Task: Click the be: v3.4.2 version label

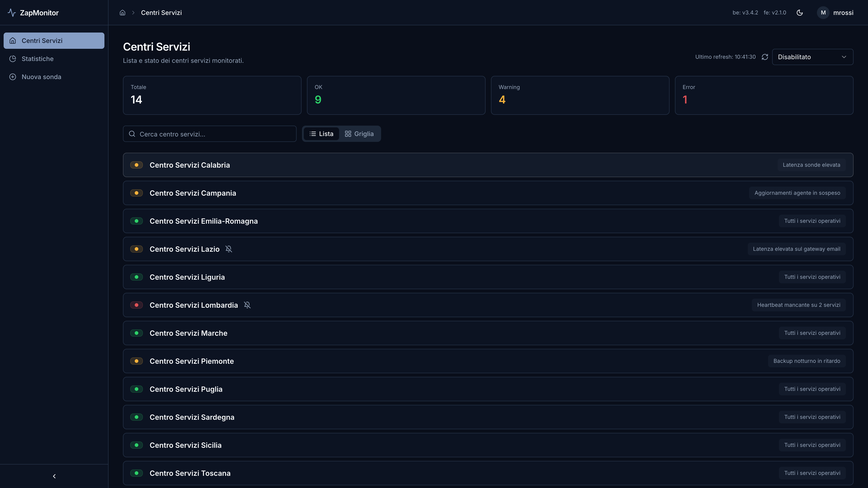Action: 745,13
